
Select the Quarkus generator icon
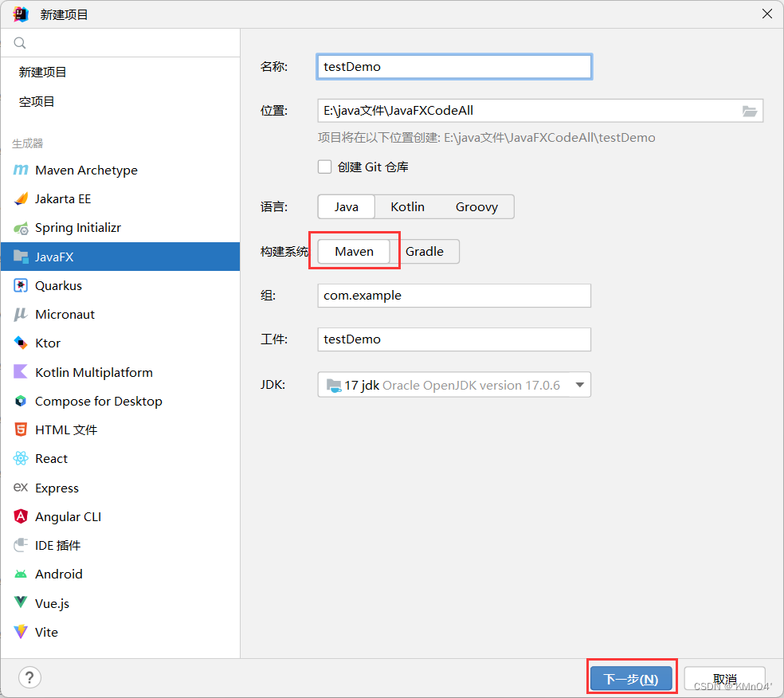click(22, 285)
